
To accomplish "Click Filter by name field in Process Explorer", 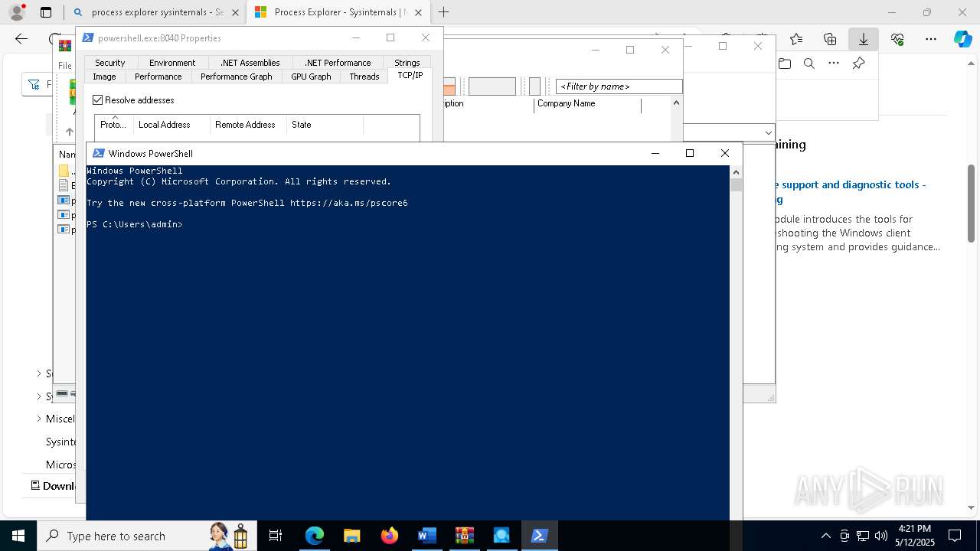I will (619, 86).
